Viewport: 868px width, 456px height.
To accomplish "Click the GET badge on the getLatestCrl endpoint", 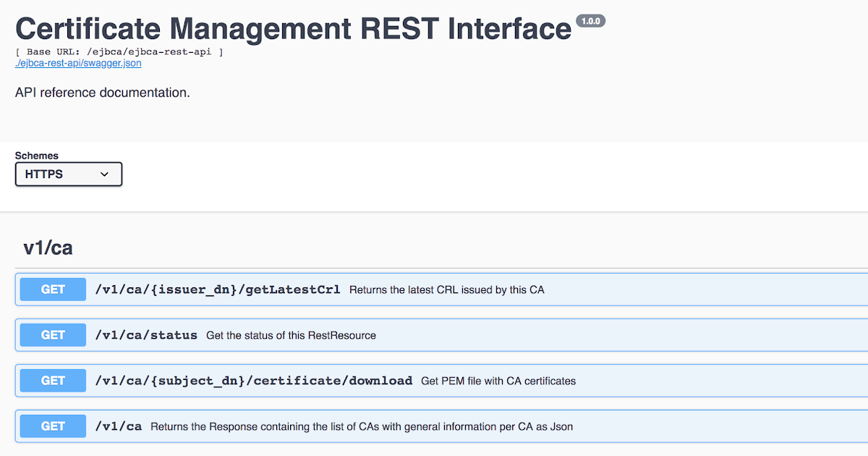I will click(x=51, y=289).
